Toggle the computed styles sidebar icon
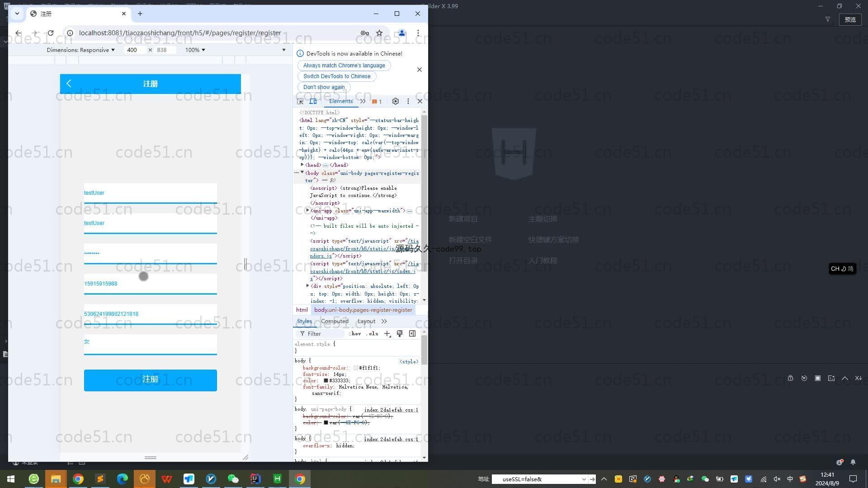Image resolution: width=868 pixels, height=488 pixels. coord(412,334)
